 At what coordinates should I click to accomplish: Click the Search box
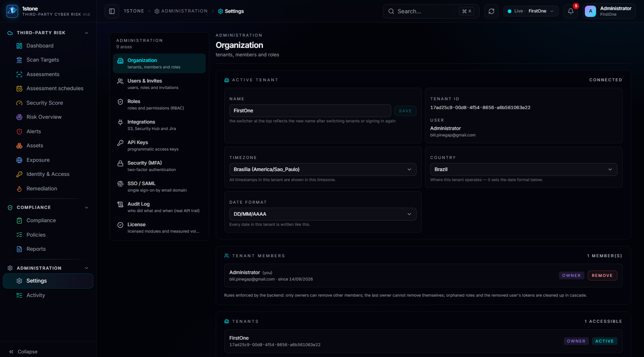tap(431, 11)
